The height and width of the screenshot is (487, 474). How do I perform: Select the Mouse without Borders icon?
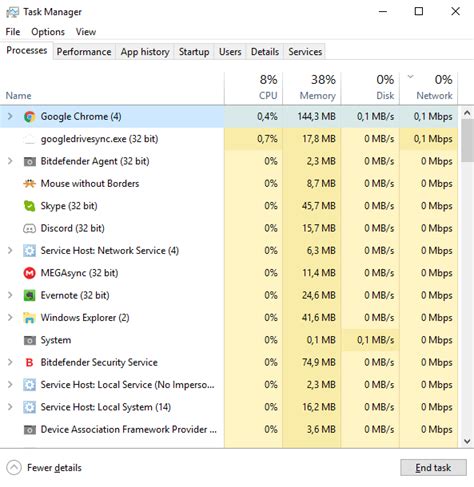(29, 184)
